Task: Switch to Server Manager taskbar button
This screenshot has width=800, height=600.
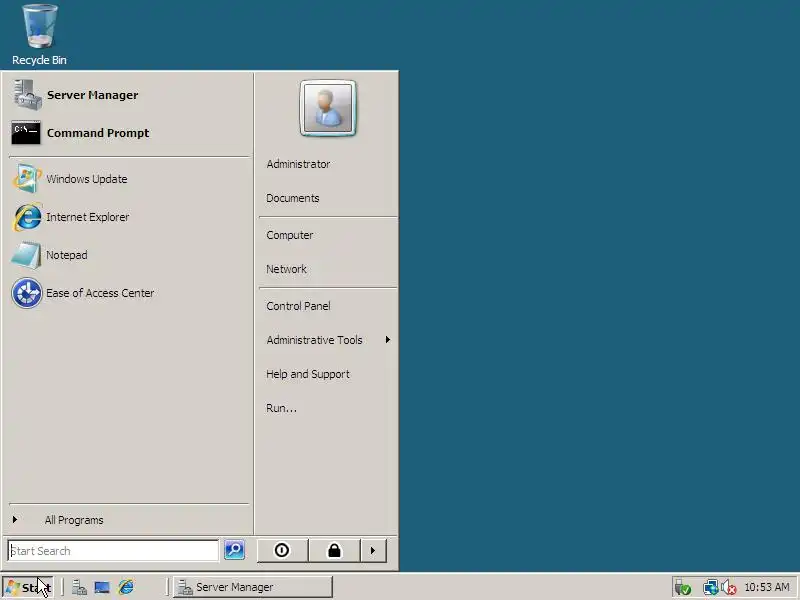Action: click(253, 587)
